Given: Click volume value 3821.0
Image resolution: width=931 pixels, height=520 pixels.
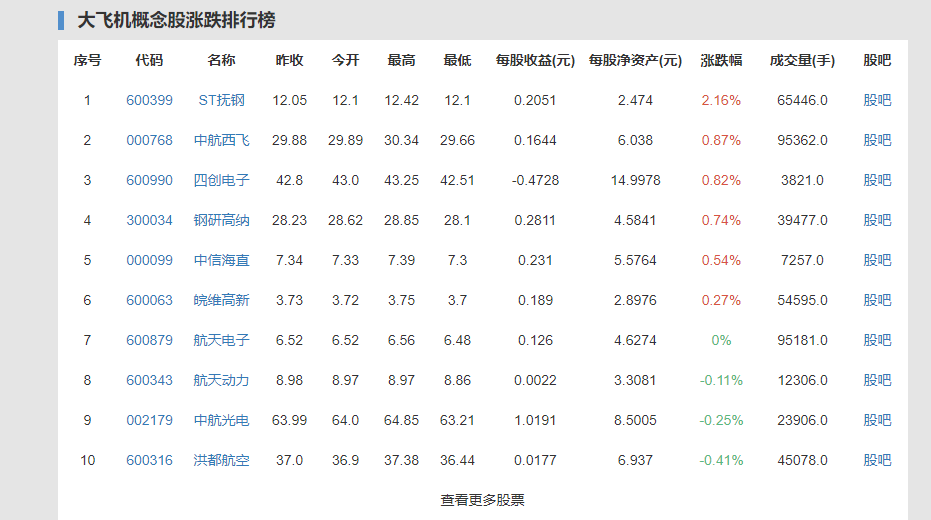Looking at the screenshot, I should (x=802, y=180).
